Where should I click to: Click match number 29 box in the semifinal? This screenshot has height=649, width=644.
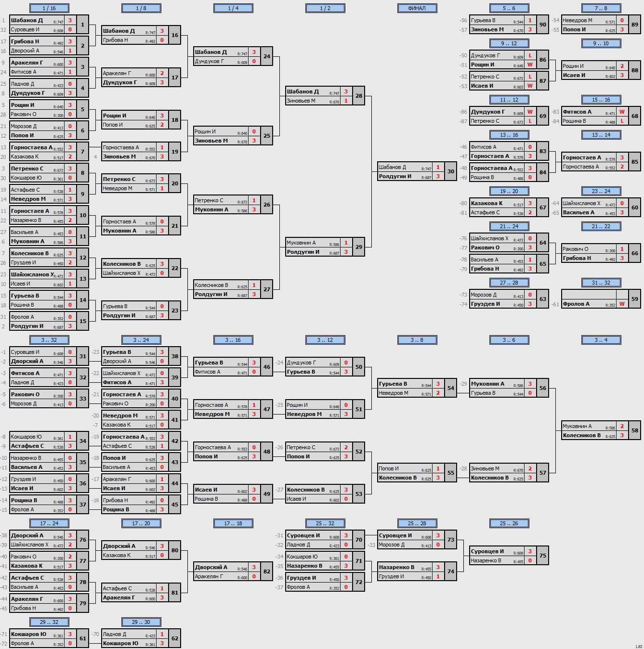tap(359, 247)
